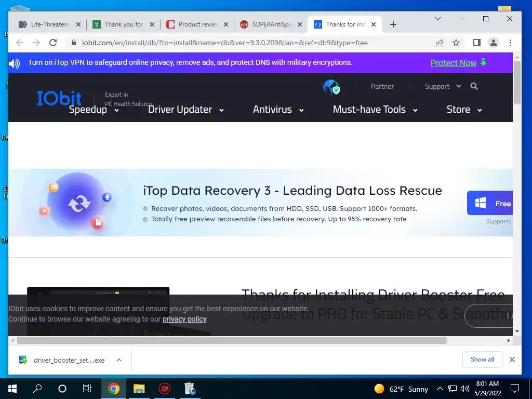
Task: Show hidden system tray icons
Action: coord(440,389)
